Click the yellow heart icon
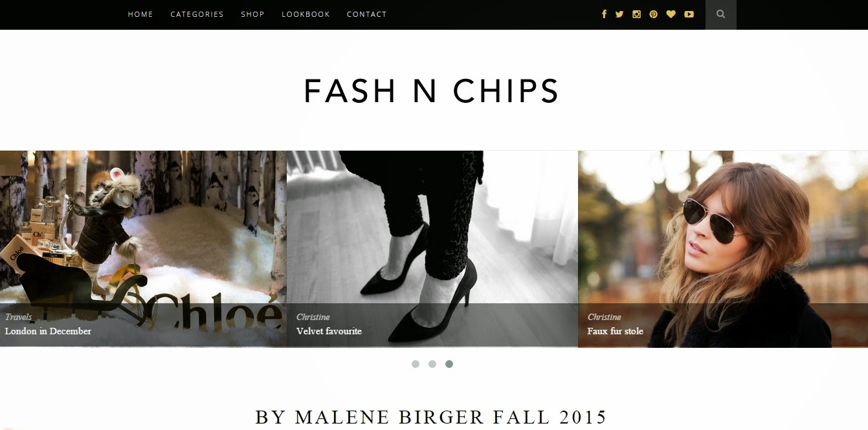 pyautogui.click(x=671, y=14)
